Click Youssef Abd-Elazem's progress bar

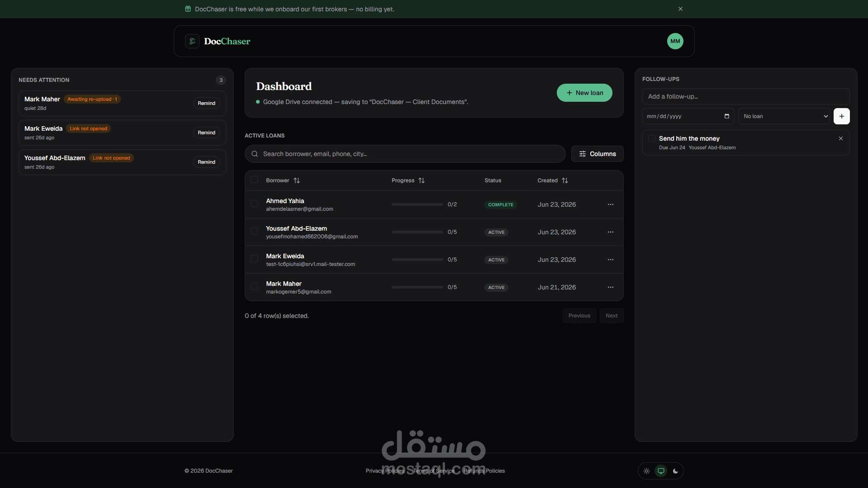[x=417, y=232]
